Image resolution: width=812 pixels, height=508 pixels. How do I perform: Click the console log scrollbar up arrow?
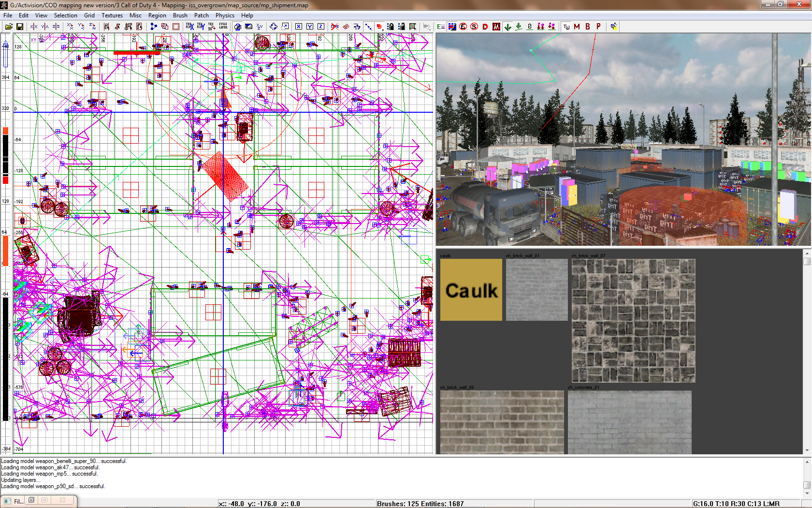(x=807, y=462)
